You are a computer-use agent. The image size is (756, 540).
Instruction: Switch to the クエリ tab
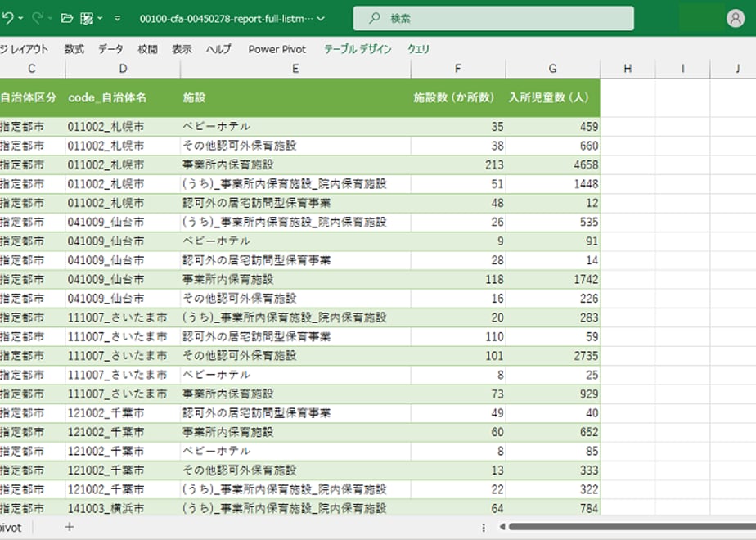(x=418, y=49)
